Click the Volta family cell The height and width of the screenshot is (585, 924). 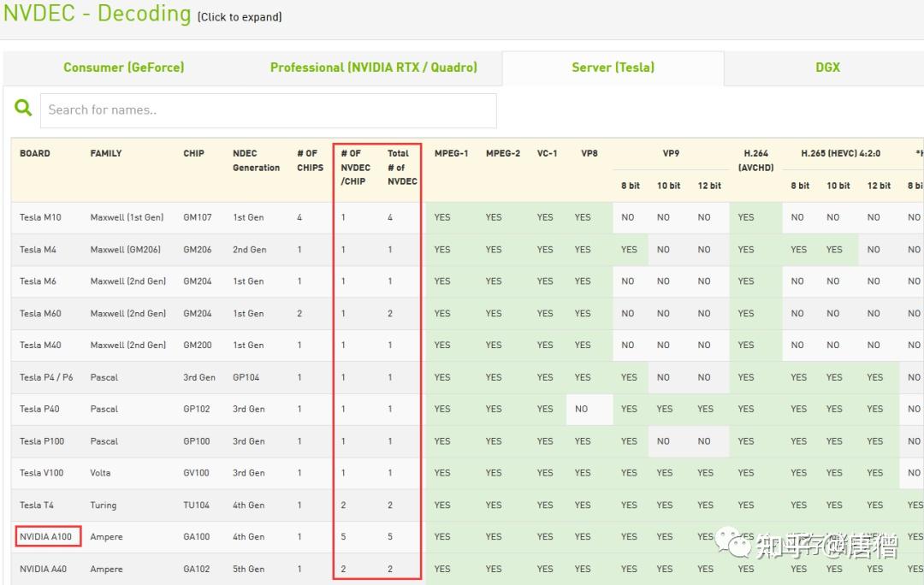coord(100,473)
